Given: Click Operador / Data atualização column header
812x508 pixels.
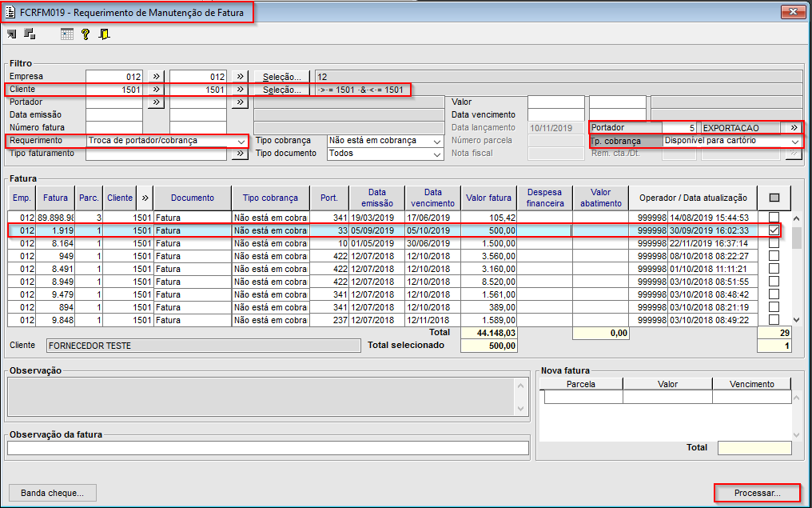Looking at the screenshot, I should 694,198.
